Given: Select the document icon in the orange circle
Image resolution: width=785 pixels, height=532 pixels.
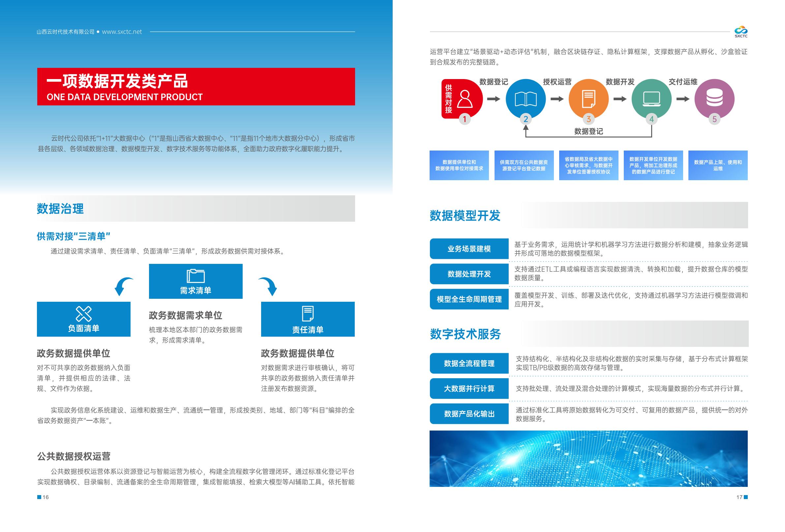Looking at the screenshot, I should (589, 99).
